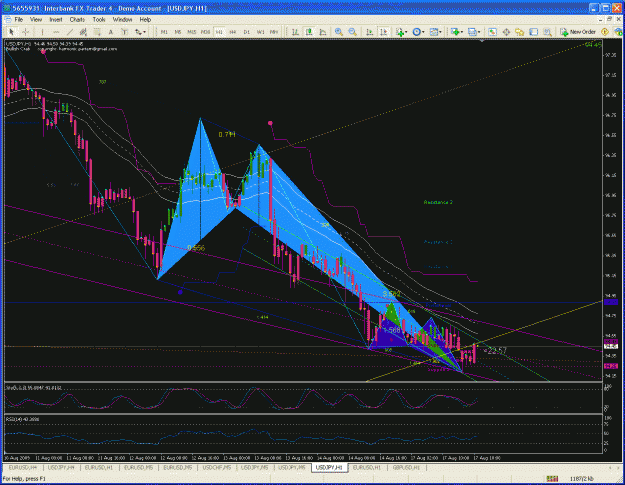Select the Cursor arrow tool
This screenshot has height=485, width=625.
click(12, 32)
